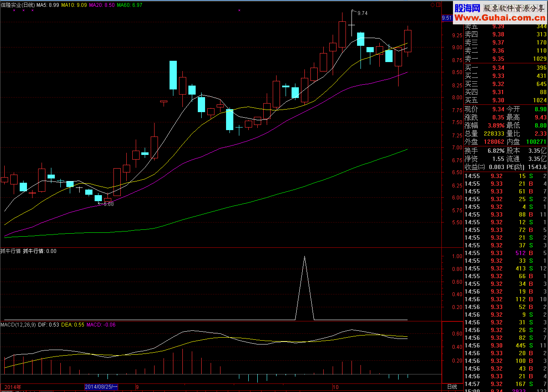Click the MACD(12,26,9) indicator title
The height and width of the screenshot is (392, 548).
(x=18, y=325)
